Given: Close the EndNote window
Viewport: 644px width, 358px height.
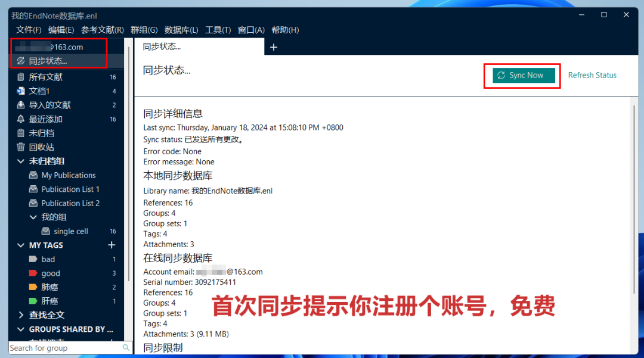Looking at the screenshot, I should [x=626, y=15].
